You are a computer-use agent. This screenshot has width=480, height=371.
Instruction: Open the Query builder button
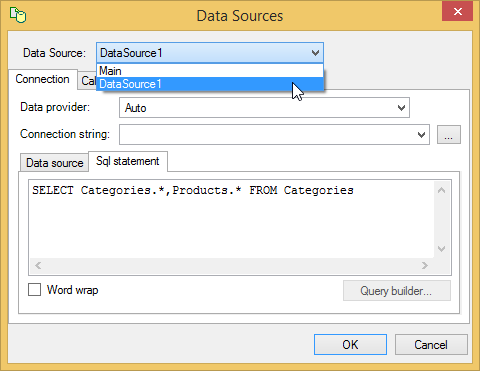tap(397, 291)
